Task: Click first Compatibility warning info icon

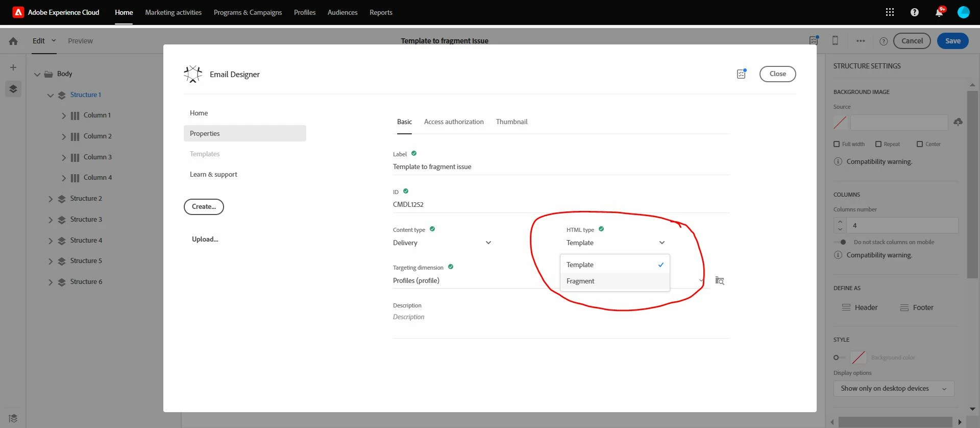Action: (x=838, y=161)
